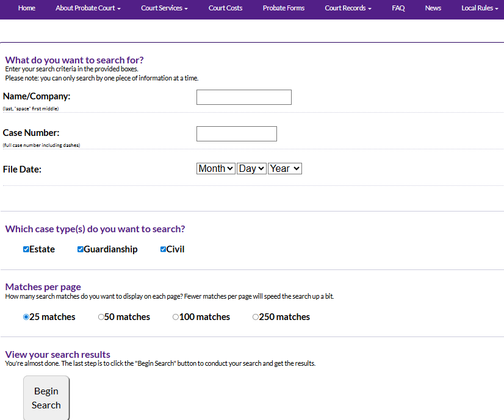Image resolution: width=504 pixels, height=420 pixels.
Task: Open the Probate Forms page
Action: 284,8
